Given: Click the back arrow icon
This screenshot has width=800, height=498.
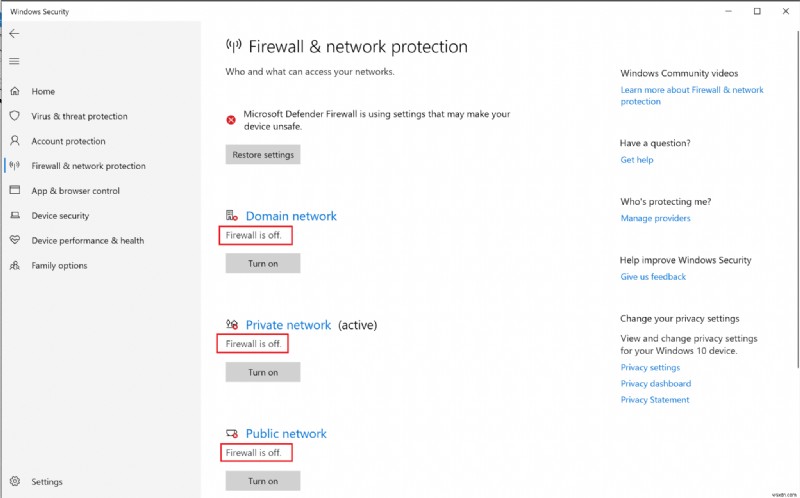Looking at the screenshot, I should pos(14,33).
